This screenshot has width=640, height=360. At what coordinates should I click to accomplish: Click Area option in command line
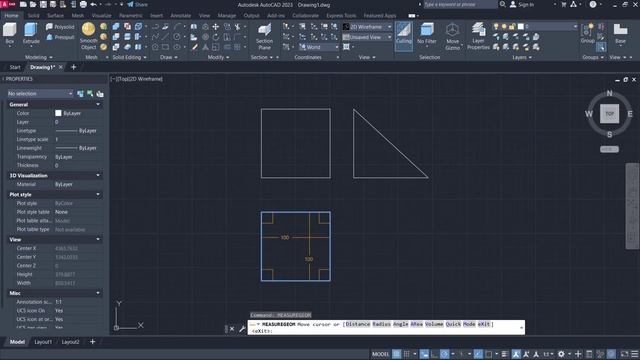tap(416, 324)
